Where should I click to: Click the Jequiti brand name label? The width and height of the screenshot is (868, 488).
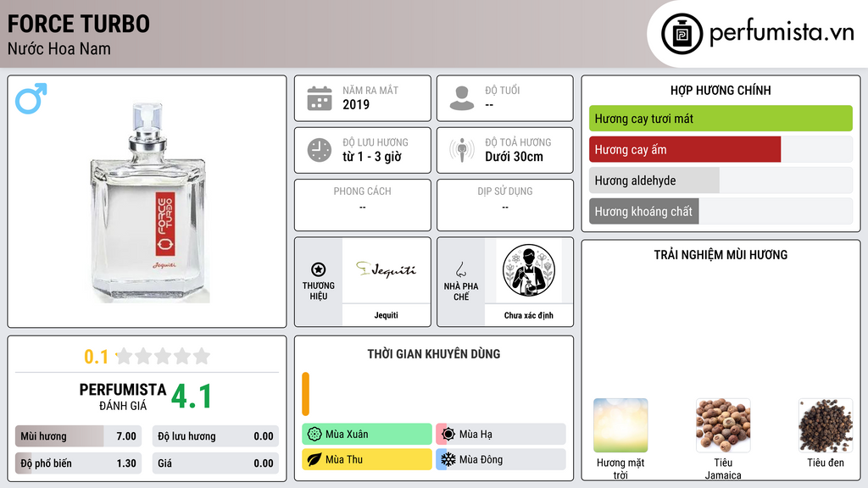pos(386,315)
